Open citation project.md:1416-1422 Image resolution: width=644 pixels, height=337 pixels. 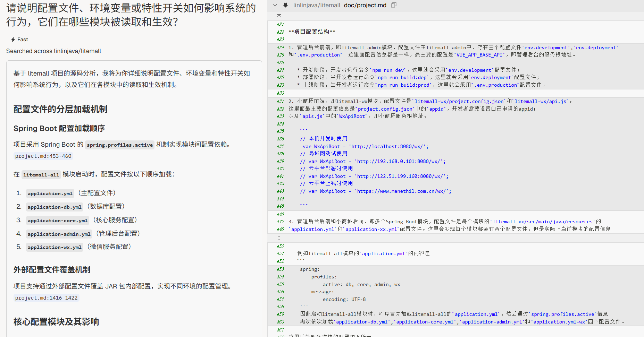(x=47, y=298)
